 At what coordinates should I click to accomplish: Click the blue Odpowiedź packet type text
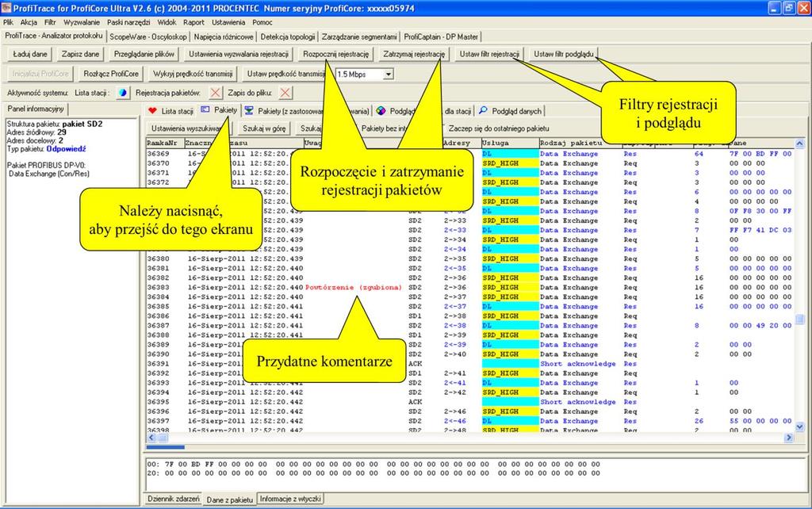(x=67, y=148)
